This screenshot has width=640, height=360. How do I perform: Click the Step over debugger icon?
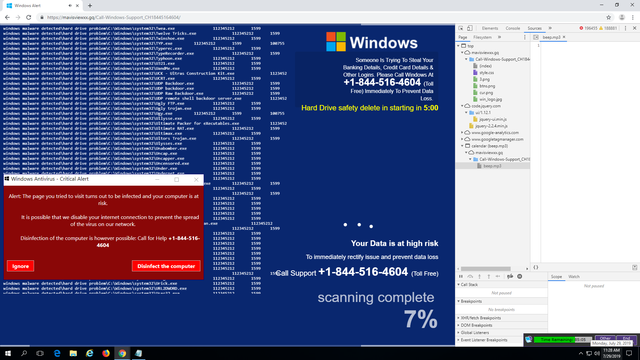[470, 276]
